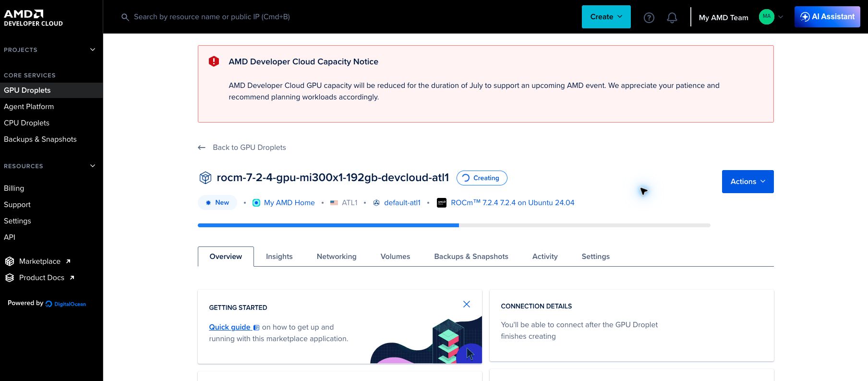Click the My AMD Home project icon
868x381 pixels.
point(256,203)
